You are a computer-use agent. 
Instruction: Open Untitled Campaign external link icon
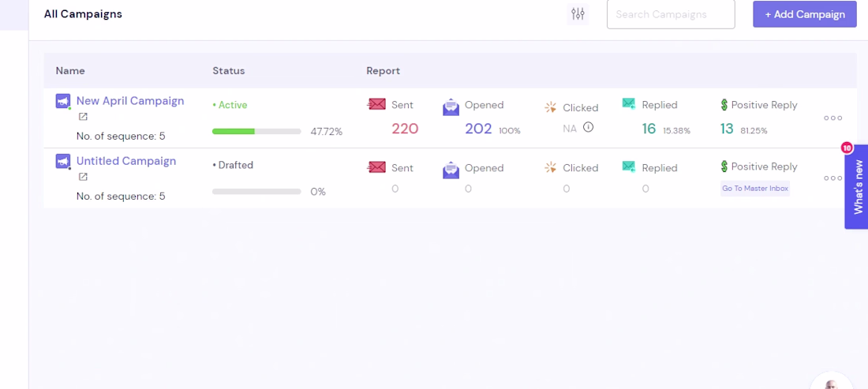pyautogui.click(x=83, y=177)
